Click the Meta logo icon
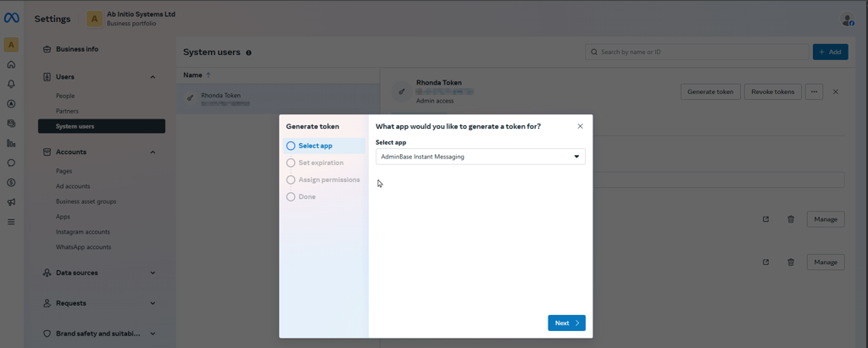This screenshot has width=868, height=348. pos(11,19)
